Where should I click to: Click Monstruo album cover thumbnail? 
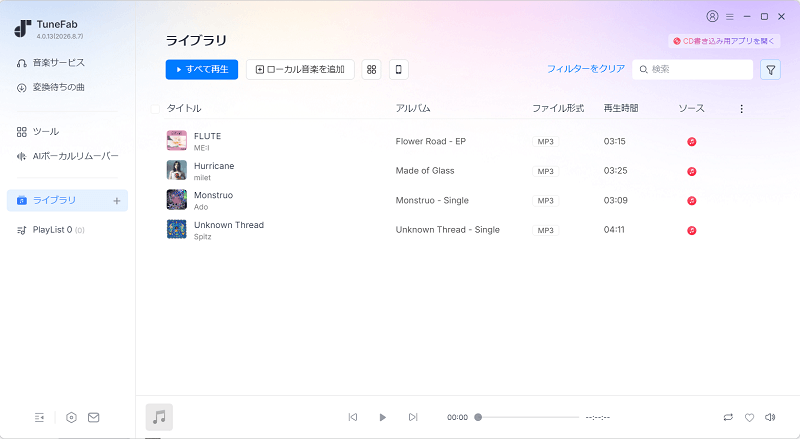177,200
